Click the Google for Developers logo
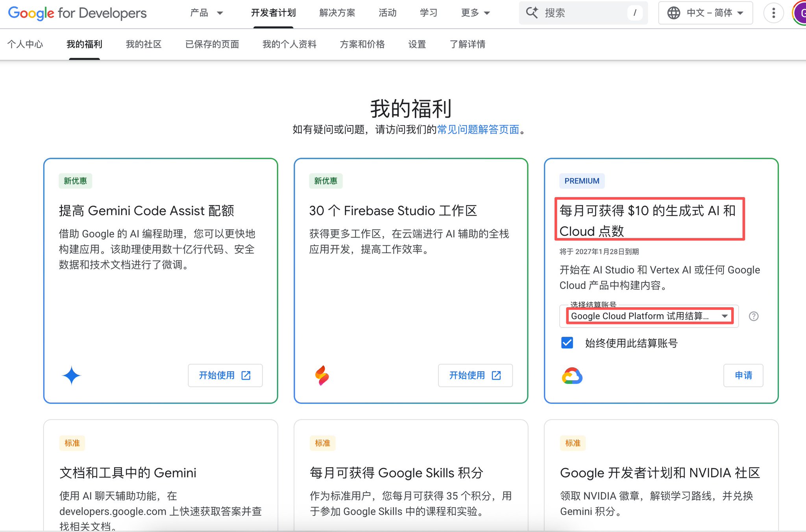The width and height of the screenshot is (806, 532). pyautogui.click(x=77, y=13)
